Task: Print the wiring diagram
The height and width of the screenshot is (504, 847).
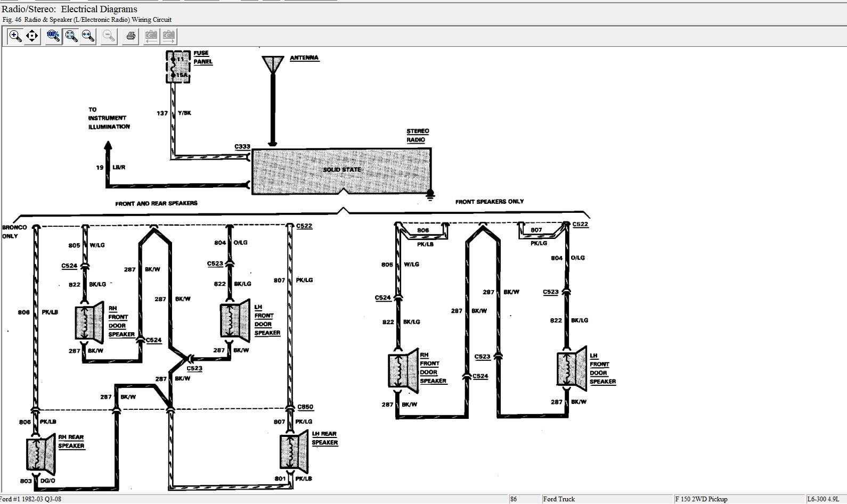Action: (x=131, y=36)
